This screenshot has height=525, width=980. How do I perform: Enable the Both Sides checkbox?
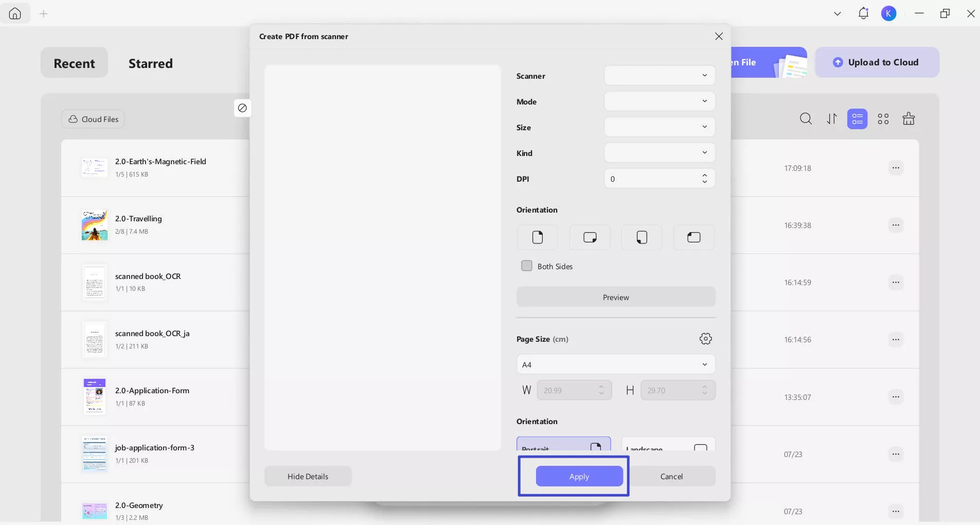527,266
